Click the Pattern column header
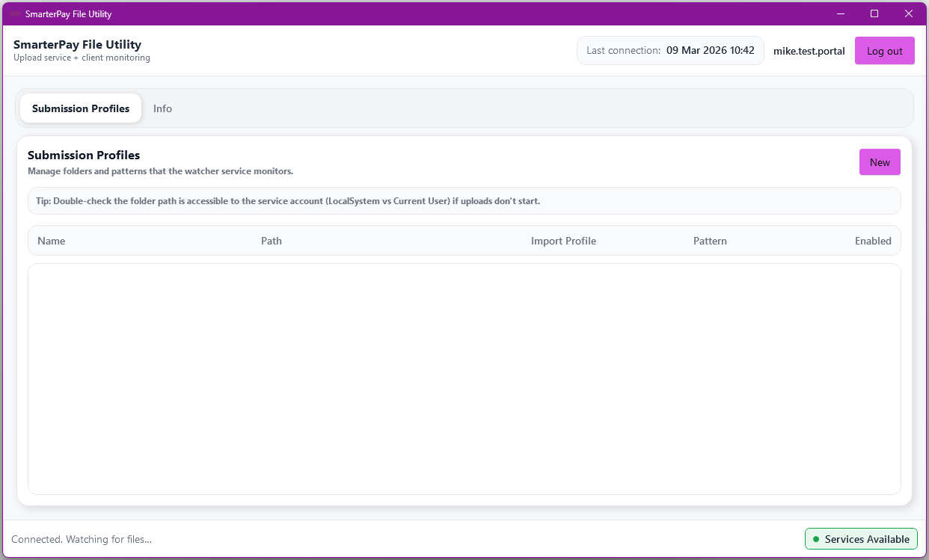This screenshot has height=560, width=929. (x=710, y=241)
